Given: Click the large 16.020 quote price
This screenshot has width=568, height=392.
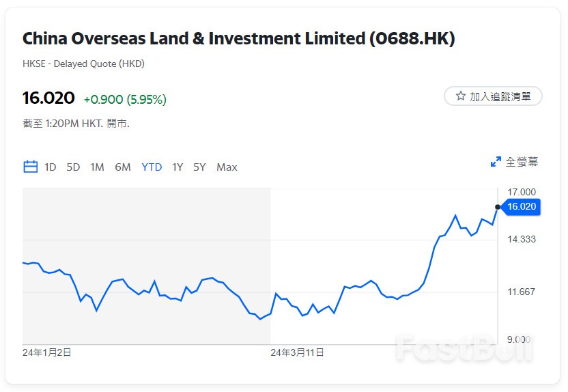Looking at the screenshot, I should coord(48,98).
